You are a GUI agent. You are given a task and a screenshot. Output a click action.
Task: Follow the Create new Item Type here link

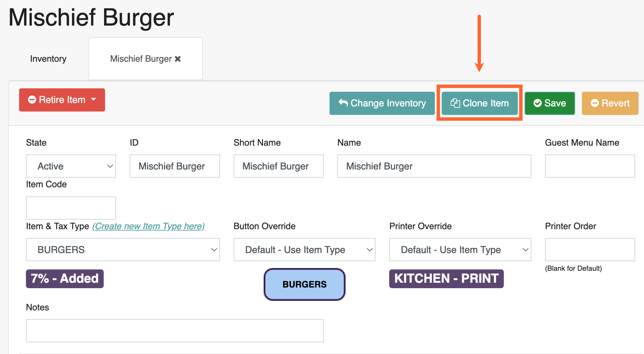click(148, 226)
